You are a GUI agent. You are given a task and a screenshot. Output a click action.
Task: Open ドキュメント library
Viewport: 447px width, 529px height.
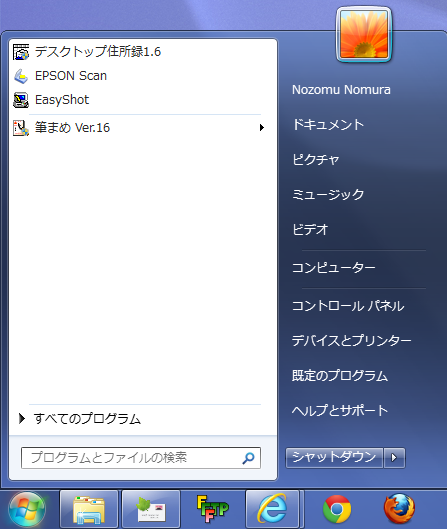tap(328, 124)
